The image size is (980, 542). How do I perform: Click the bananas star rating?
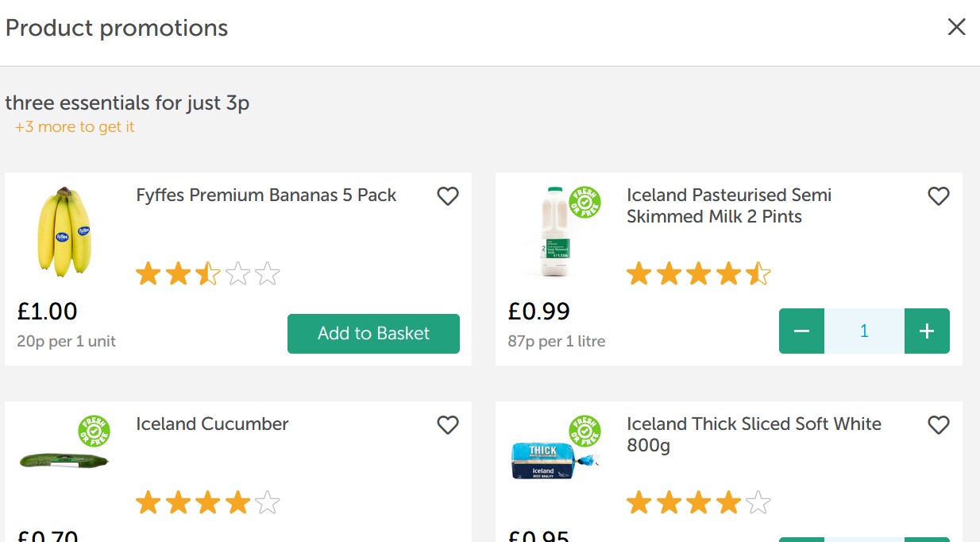point(208,274)
